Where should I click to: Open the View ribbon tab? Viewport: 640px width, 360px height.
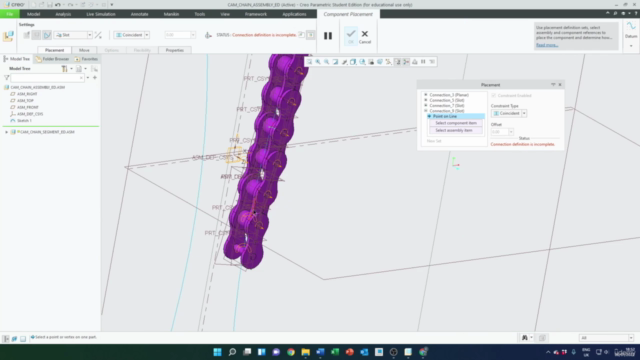(x=225, y=14)
